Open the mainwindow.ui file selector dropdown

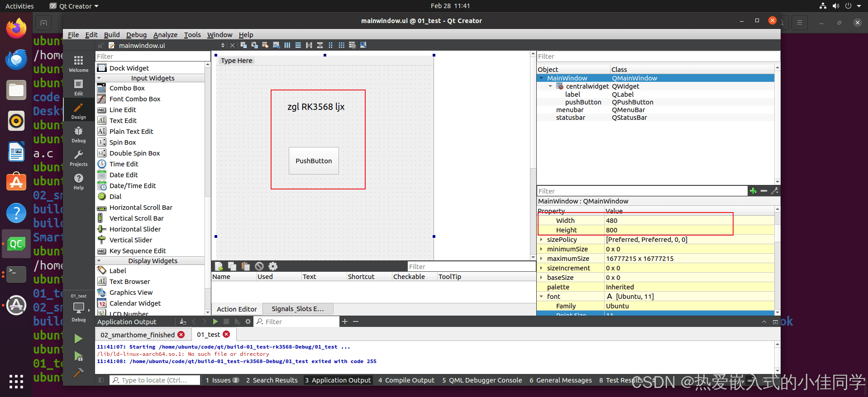click(x=222, y=45)
